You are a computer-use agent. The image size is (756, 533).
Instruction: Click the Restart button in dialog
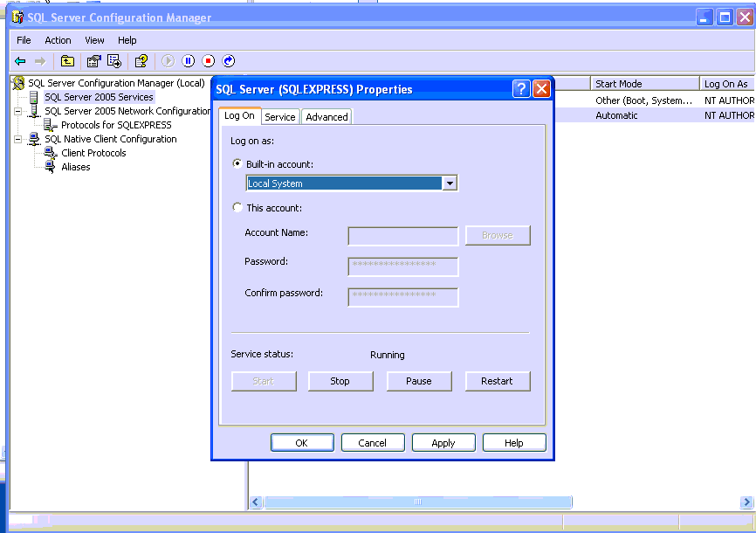(497, 381)
